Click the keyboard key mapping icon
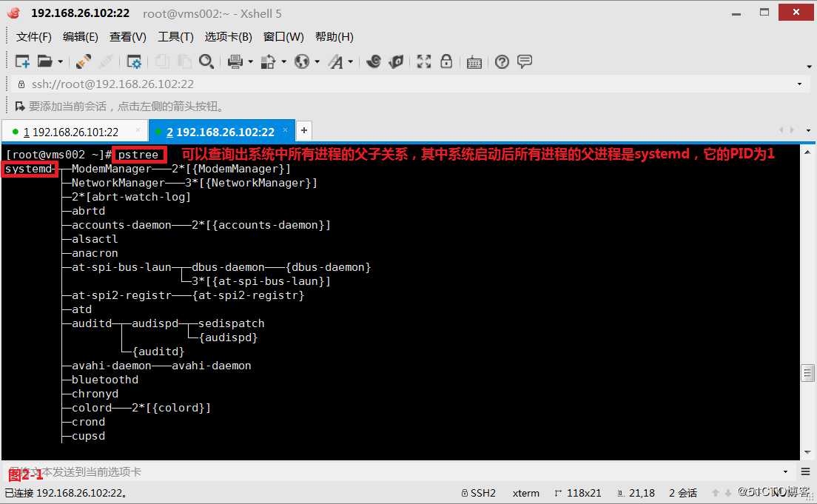 [x=474, y=63]
